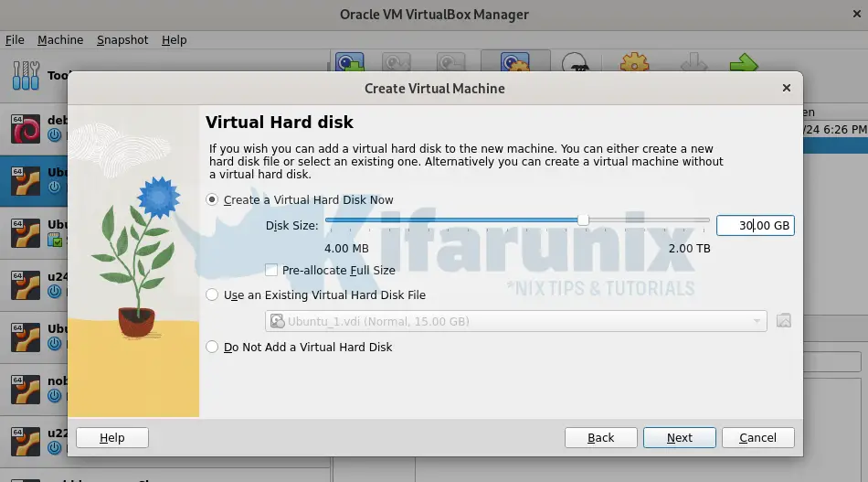Screen dimensions: 868x482
Task: Open the File menu
Action: tap(15, 40)
